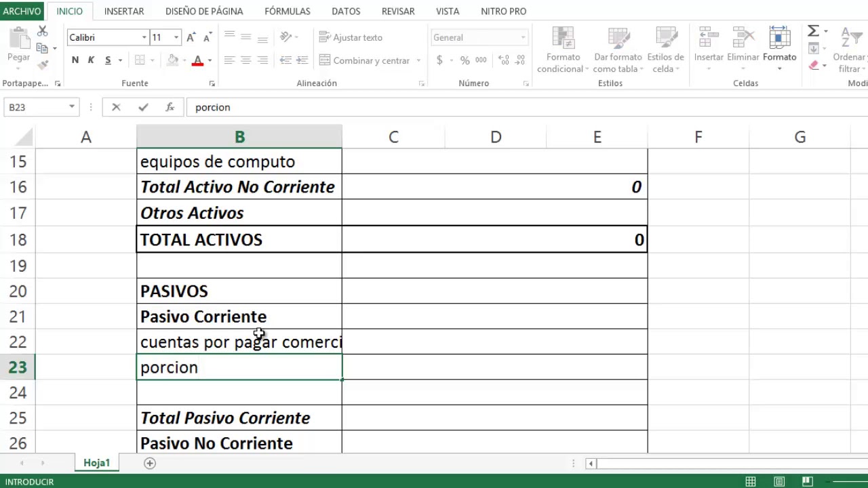Open the AutoSum sigma icon
The width and height of the screenshot is (868, 488).
tap(813, 30)
